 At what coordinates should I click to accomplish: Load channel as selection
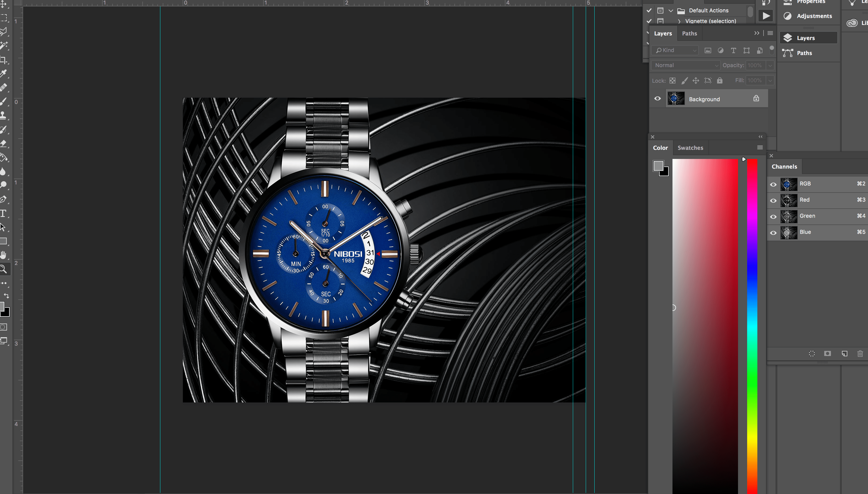click(812, 354)
